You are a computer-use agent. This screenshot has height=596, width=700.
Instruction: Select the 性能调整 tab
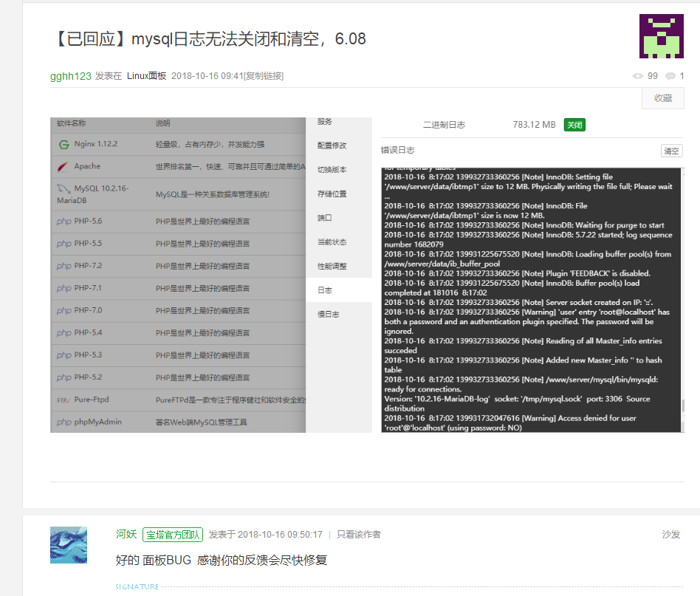332,266
